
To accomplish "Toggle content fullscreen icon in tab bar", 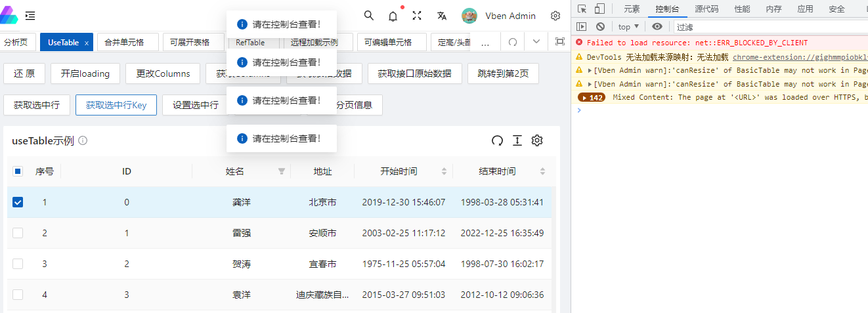I will coord(559,41).
